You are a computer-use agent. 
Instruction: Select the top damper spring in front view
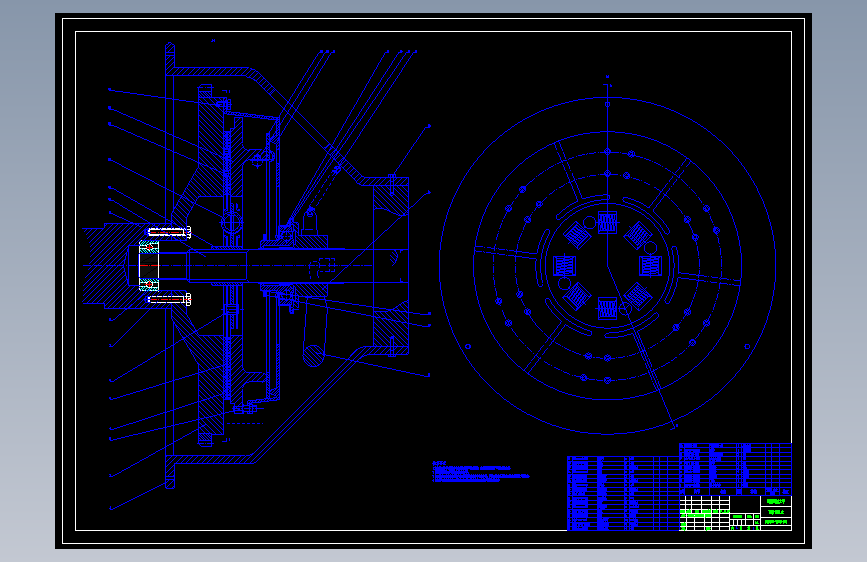tap(607, 223)
